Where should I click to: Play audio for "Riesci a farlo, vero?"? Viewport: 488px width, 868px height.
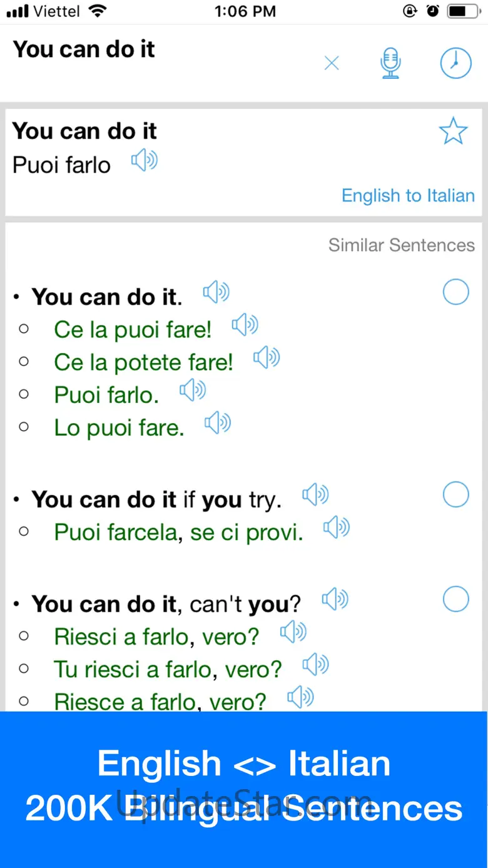point(293,632)
